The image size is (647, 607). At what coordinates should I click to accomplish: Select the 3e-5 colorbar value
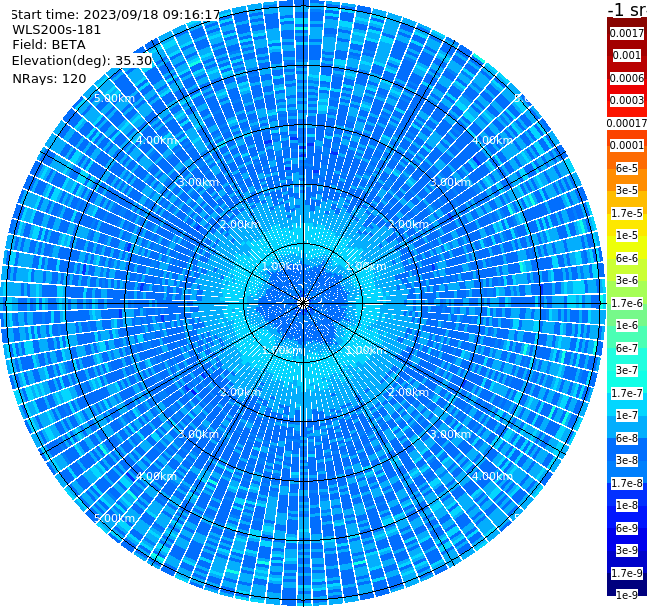click(x=627, y=190)
